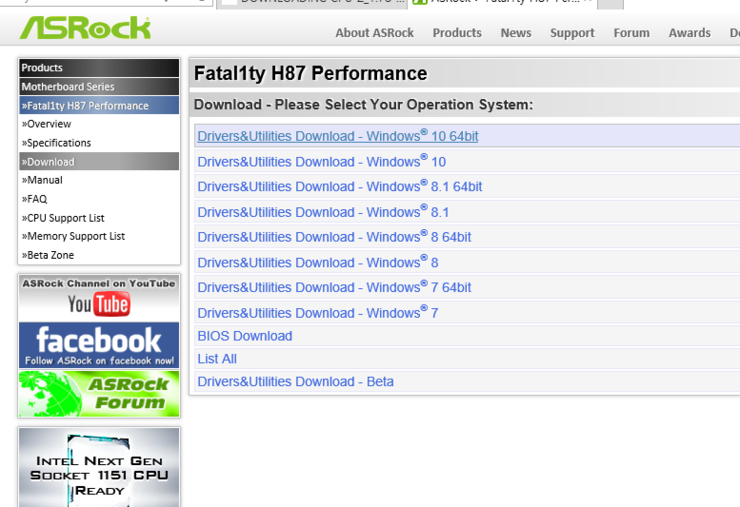The height and width of the screenshot is (507, 740).
Task: Go to the News page
Action: (516, 33)
